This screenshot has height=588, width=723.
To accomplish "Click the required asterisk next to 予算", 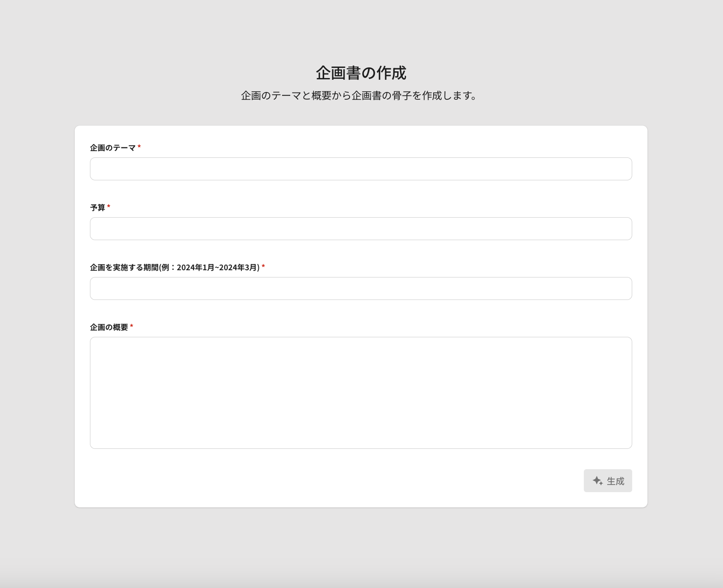I will pos(109,207).
